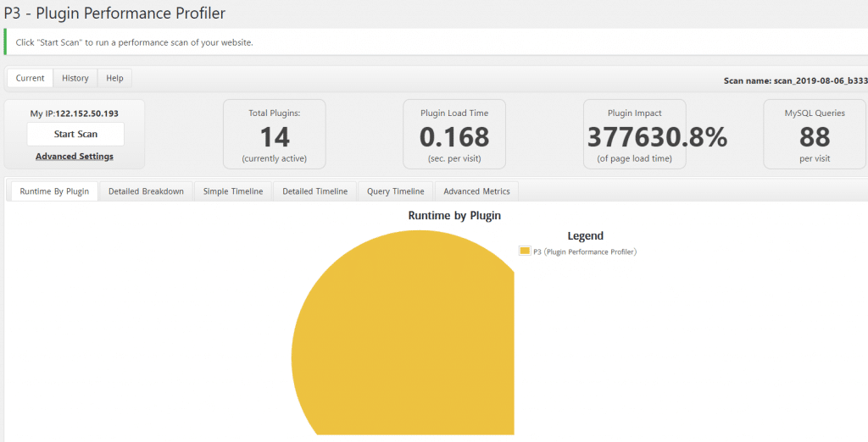
Task: Select the Runtime By Plugin tab
Action: (x=54, y=191)
